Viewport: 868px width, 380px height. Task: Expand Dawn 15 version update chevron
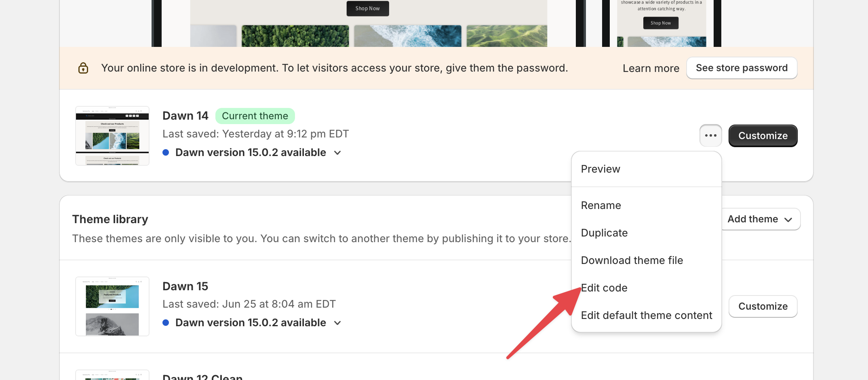coord(338,323)
